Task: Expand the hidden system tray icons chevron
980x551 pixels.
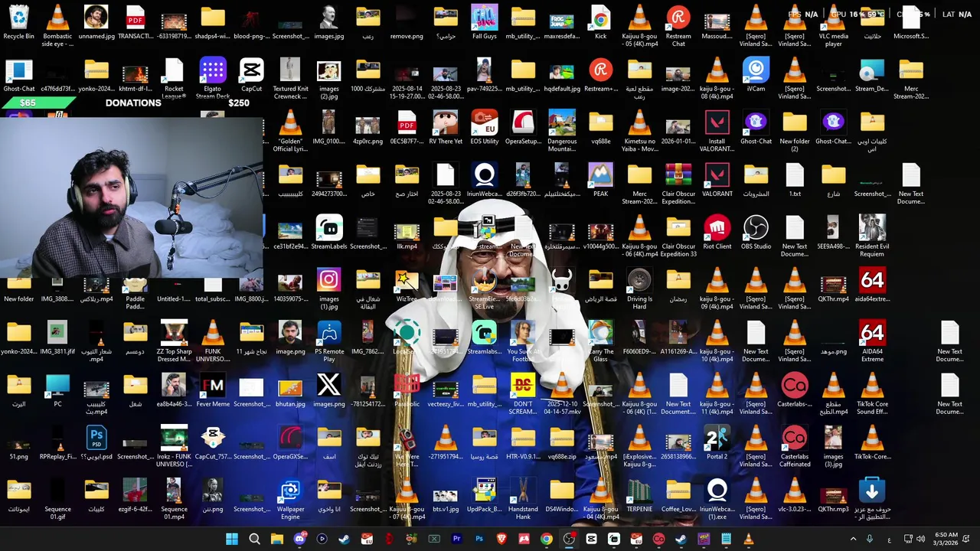Action: point(853,540)
